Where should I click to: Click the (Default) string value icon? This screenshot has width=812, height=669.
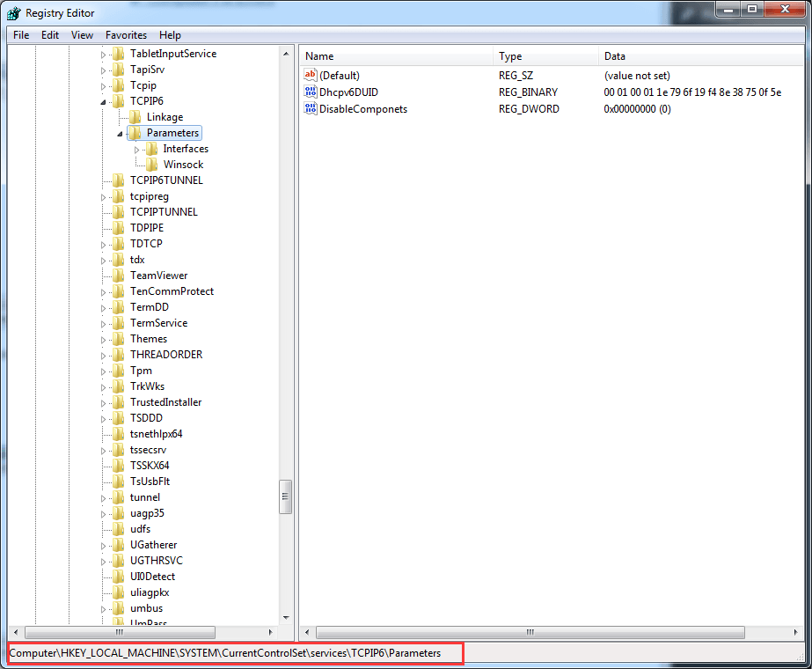310,76
